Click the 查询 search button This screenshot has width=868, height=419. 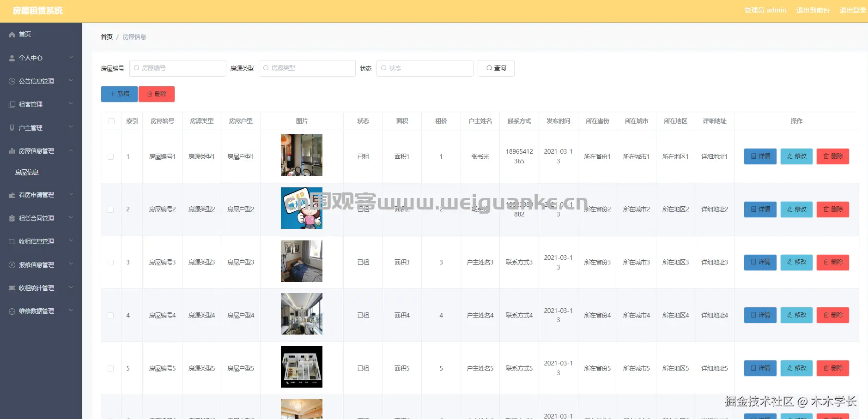496,68
